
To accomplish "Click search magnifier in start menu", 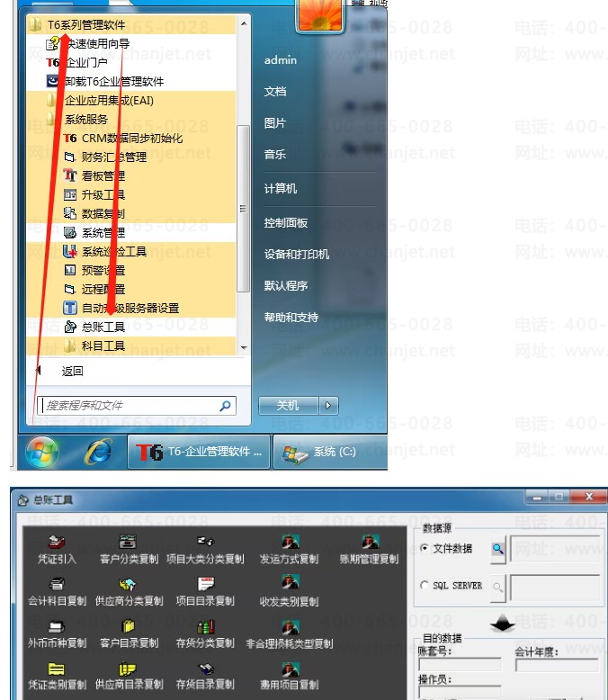I will point(226,406).
